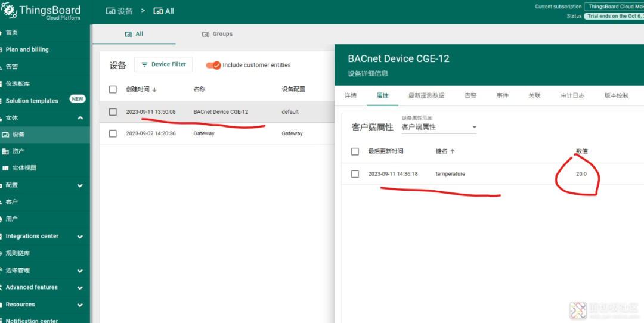This screenshot has width=644, height=323.
Task: Open the 审计日志 tab
Action: pos(572,95)
